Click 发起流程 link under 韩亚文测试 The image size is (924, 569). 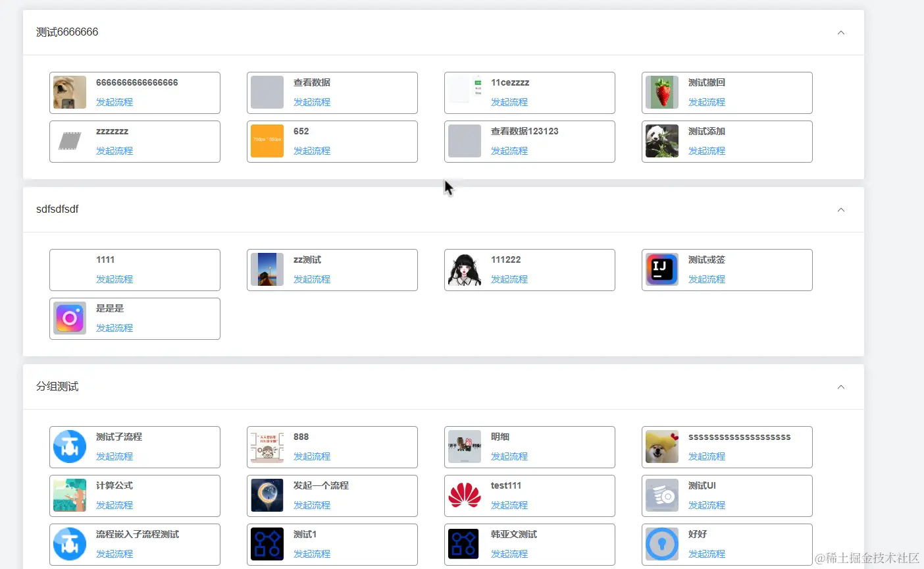coord(509,554)
